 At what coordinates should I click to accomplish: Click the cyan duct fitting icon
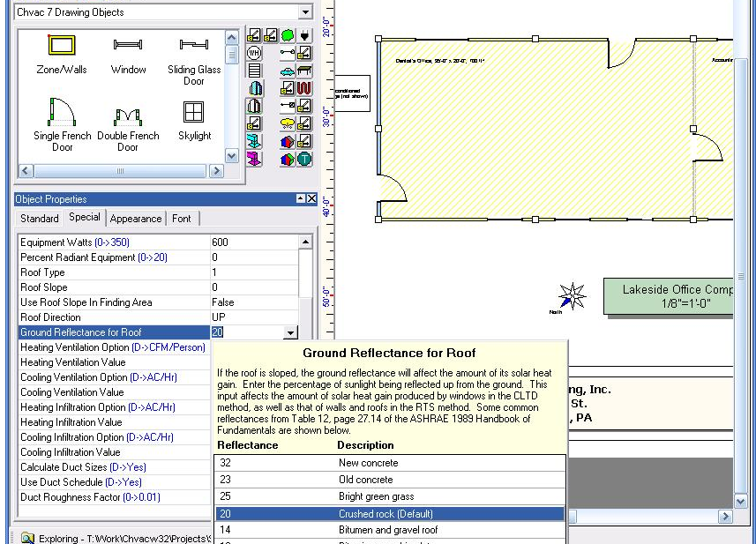tap(254, 141)
